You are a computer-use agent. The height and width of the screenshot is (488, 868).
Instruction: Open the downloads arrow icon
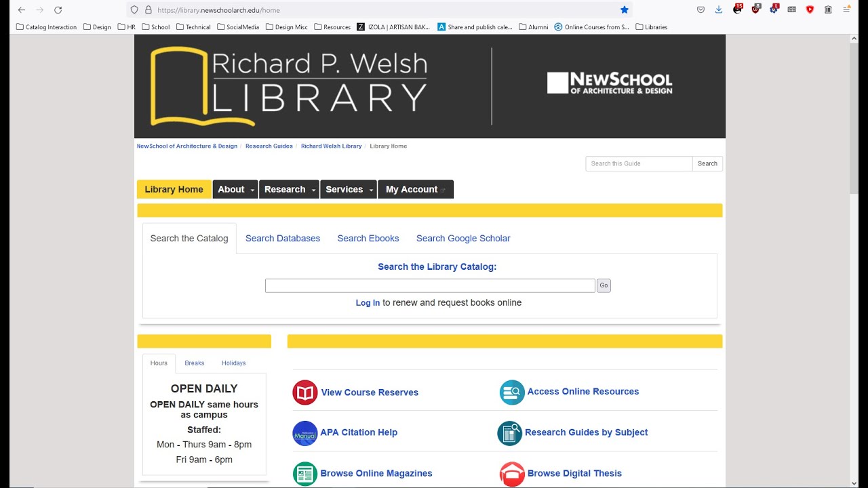tap(719, 9)
